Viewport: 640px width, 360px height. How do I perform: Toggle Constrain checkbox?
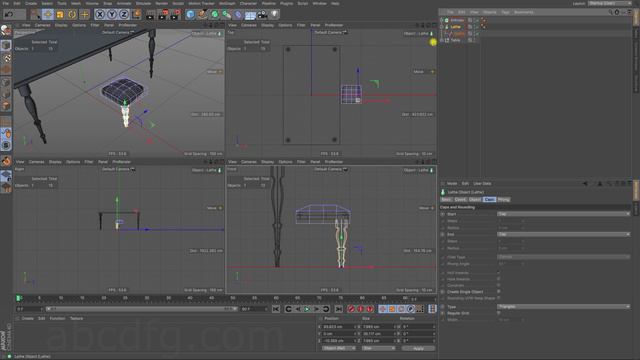pos(499,285)
